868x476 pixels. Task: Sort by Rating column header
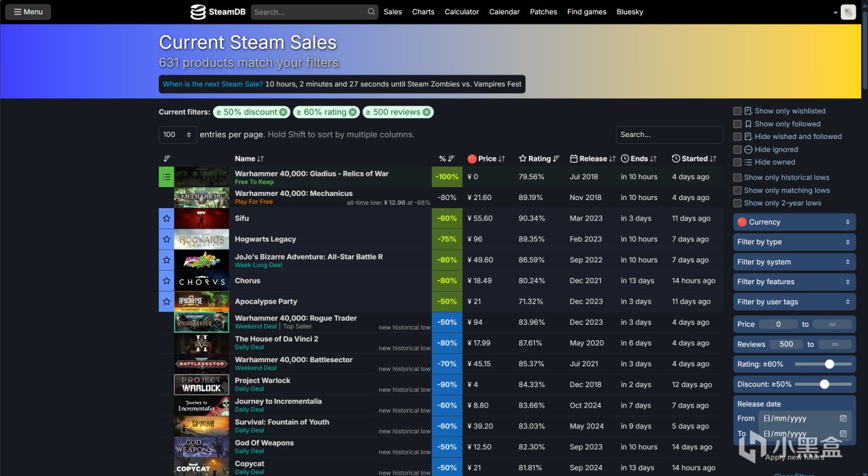coord(539,159)
